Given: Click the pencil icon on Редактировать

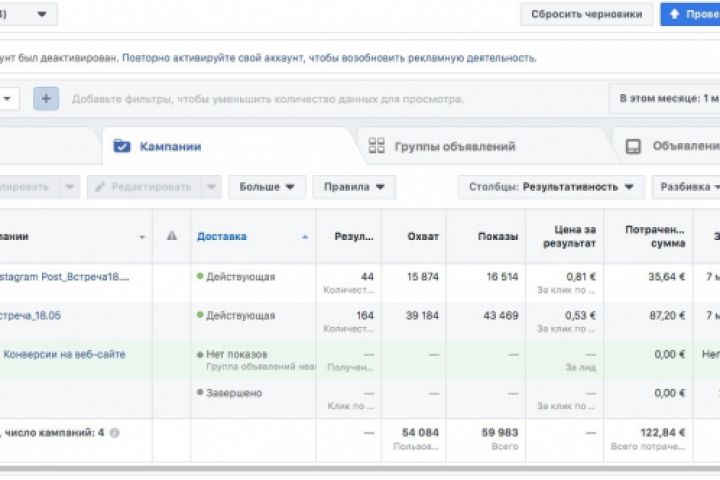Looking at the screenshot, I should coord(99,187).
